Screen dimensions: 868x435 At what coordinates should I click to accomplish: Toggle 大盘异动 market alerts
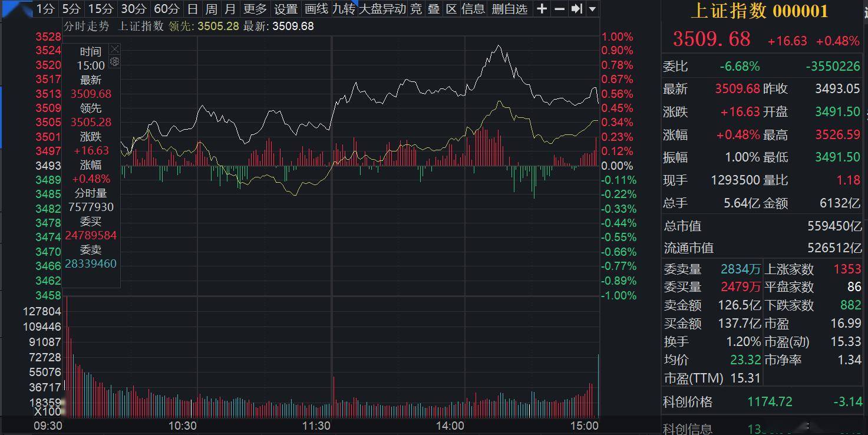pos(382,9)
